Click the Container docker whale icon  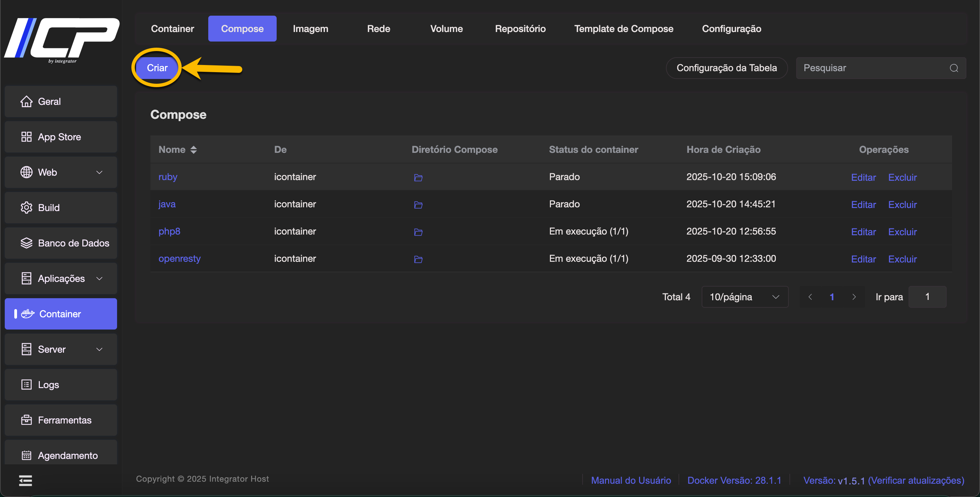point(28,314)
